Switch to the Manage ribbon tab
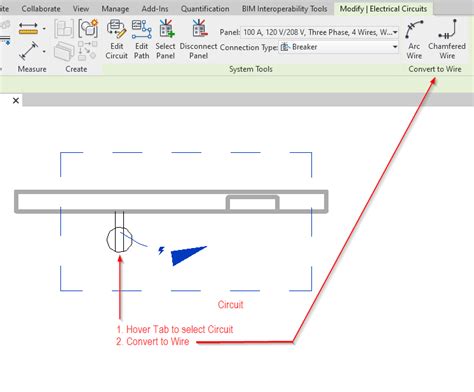Viewport: 474px width, 392px height. coord(115,9)
